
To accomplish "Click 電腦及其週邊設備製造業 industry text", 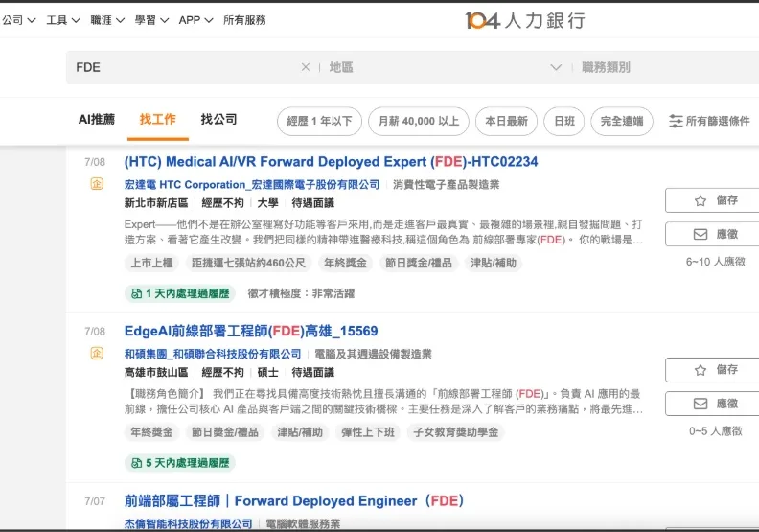I will pos(373,354).
